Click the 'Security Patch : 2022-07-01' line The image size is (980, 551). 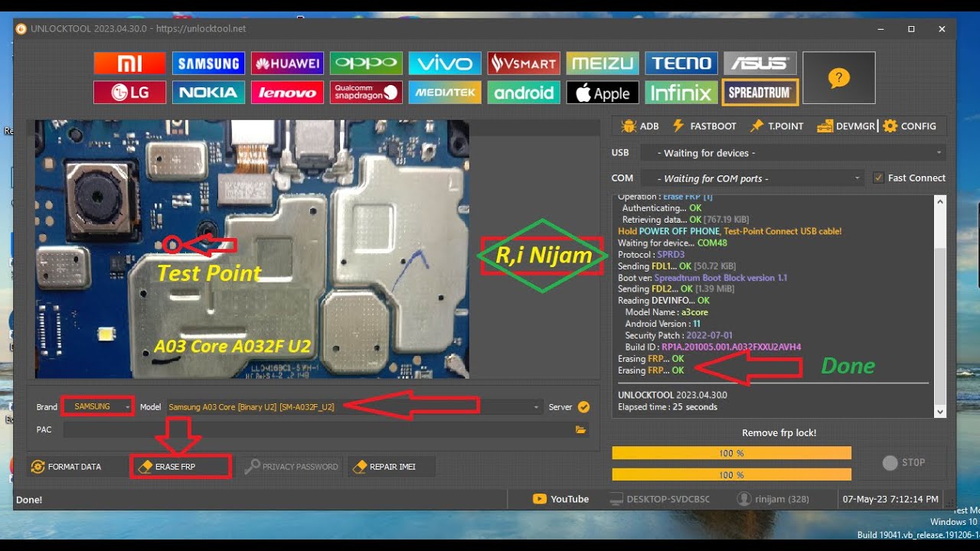coord(678,335)
